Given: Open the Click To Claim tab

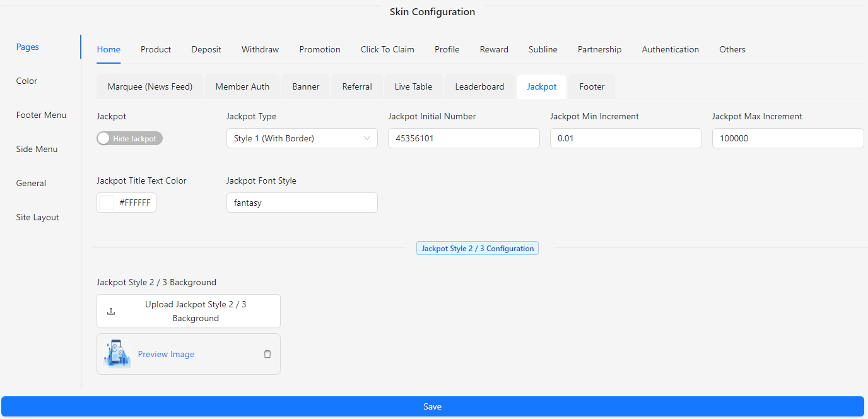Looking at the screenshot, I should (x=387, y=50).
